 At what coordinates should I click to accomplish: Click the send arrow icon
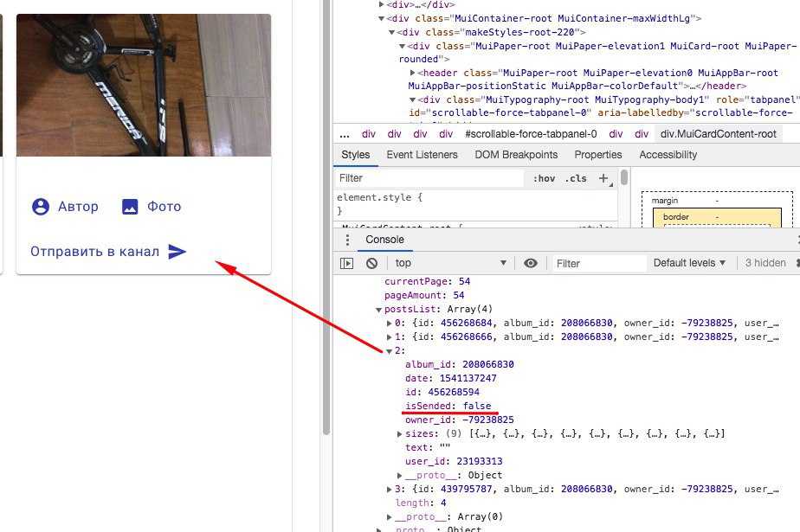[177, 252]
